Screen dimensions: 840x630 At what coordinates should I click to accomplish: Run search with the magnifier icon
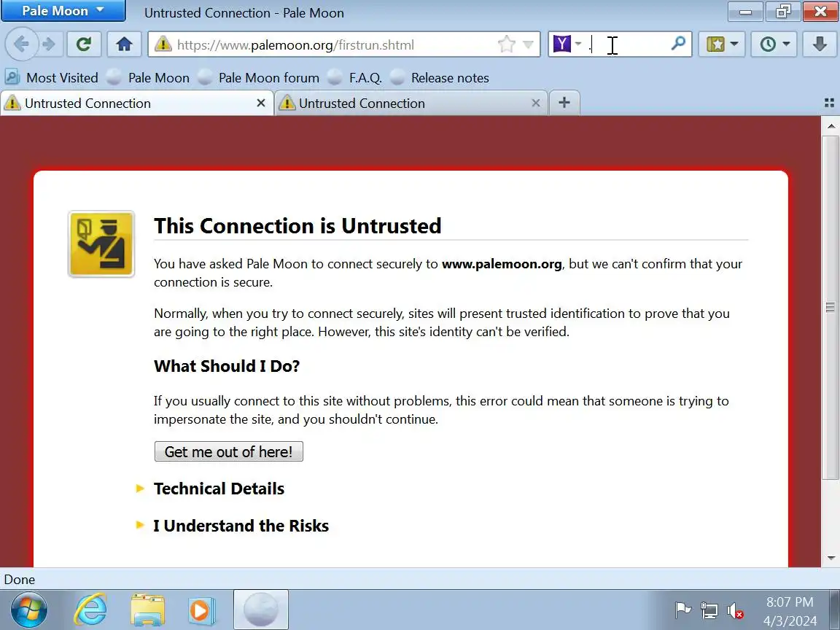(x=678, y=44)
